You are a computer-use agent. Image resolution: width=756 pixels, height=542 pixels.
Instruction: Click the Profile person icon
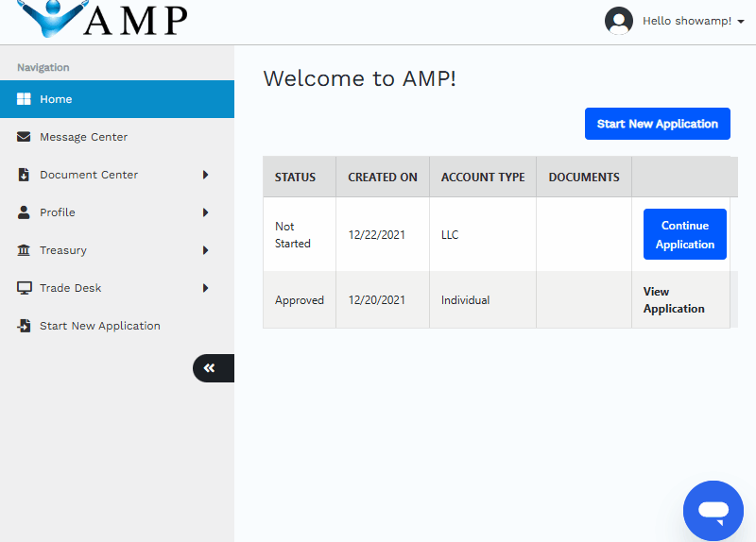[24, 212]
